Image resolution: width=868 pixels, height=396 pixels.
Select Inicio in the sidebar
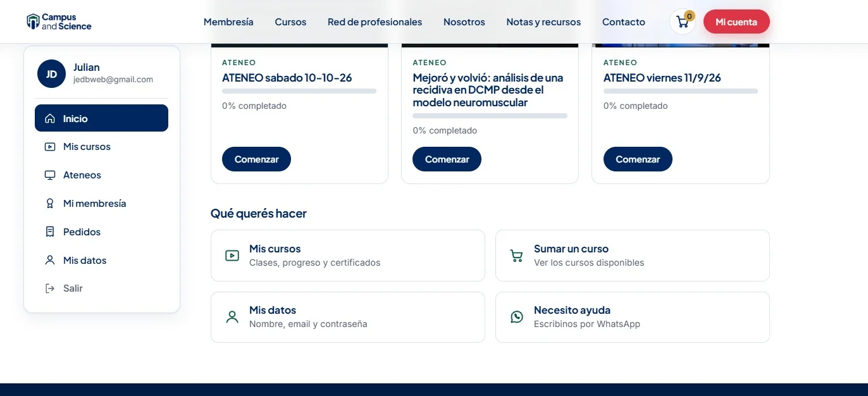point(101,118)
